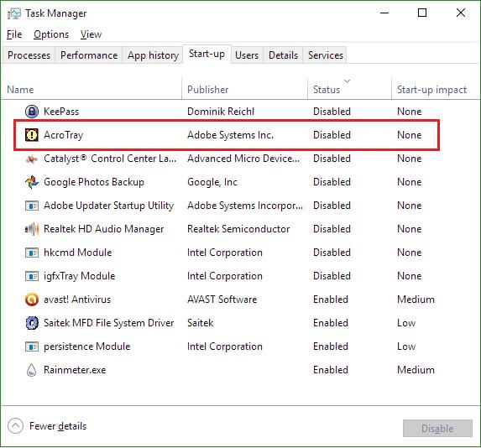The image size is (481, 448).
Task: Click publisher Saitek
Action: click(200, 323)
